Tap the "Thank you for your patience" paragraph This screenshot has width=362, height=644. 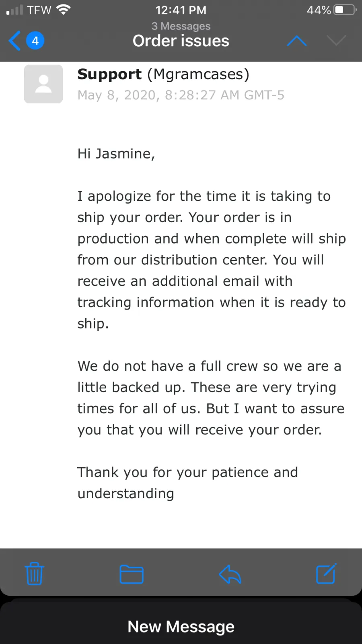pyautogui.click(x=188, y=483)
